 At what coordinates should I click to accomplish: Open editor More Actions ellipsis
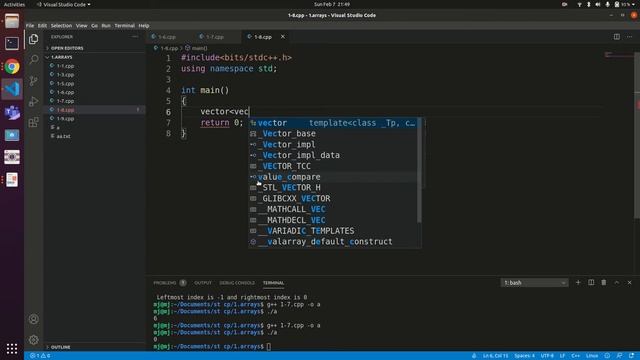pos(629,37)
